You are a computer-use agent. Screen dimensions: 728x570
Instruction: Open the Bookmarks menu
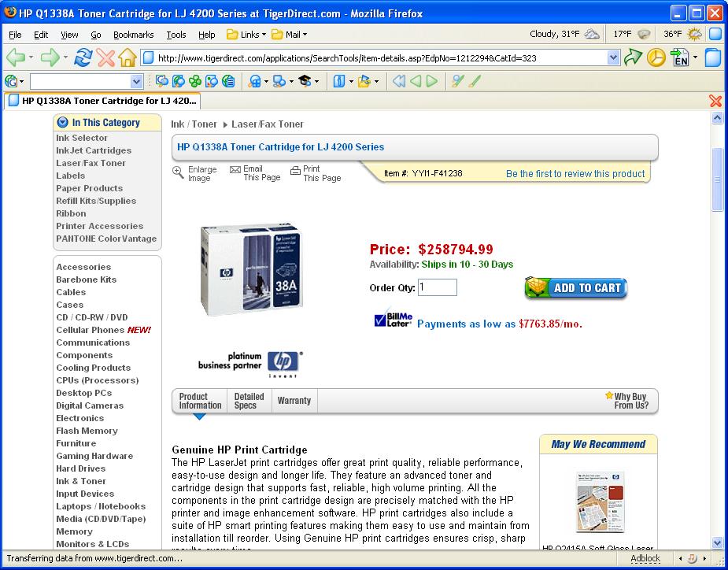(133, 35)
